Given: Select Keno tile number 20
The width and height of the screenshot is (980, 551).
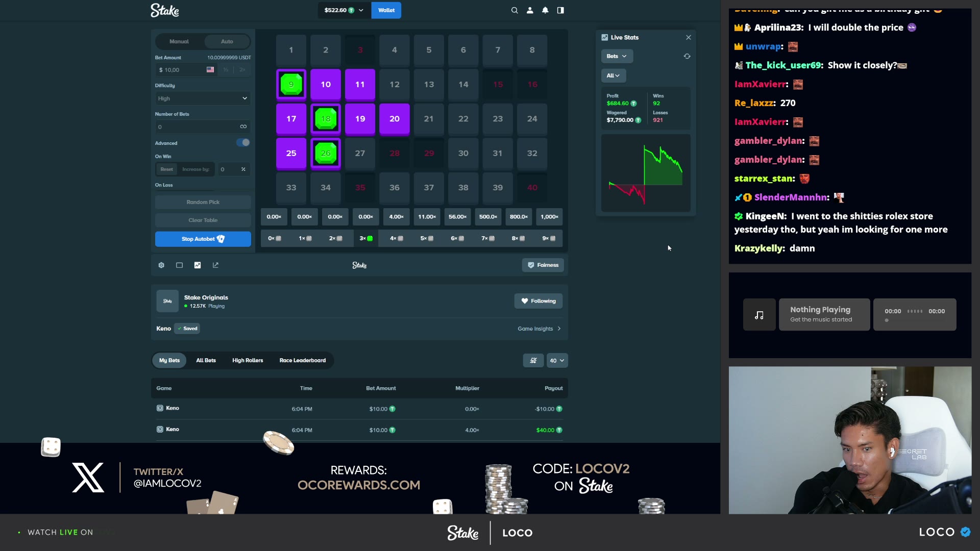Looking at the screenshot, I should click(x=395, y=119).
